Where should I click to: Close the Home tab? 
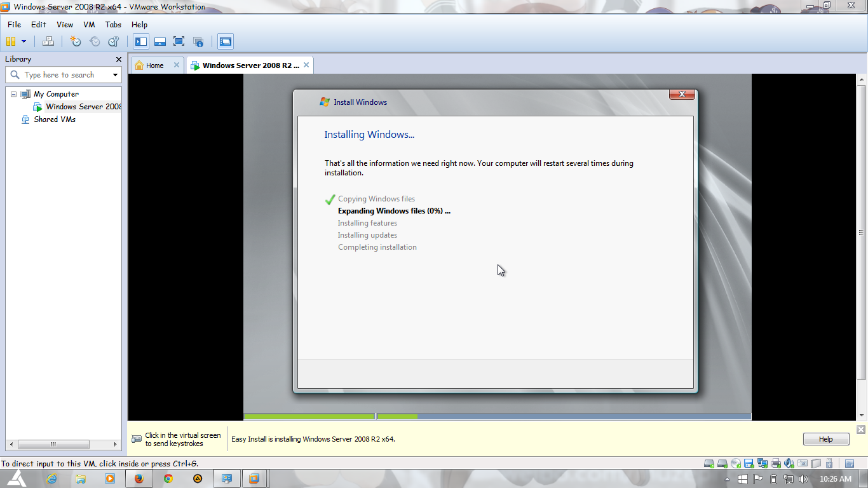point(177,65)
